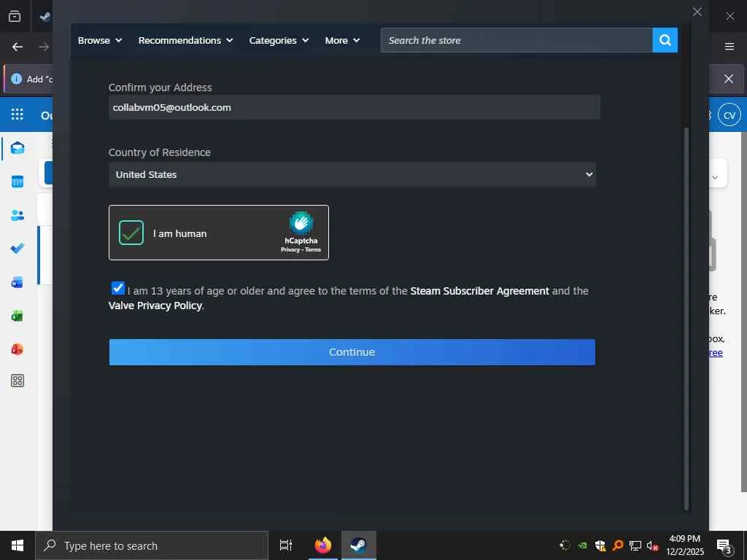This screenshot has height=560, width=747.
Task: Open the Outlook app launcher grid
Action: (18, 114)
